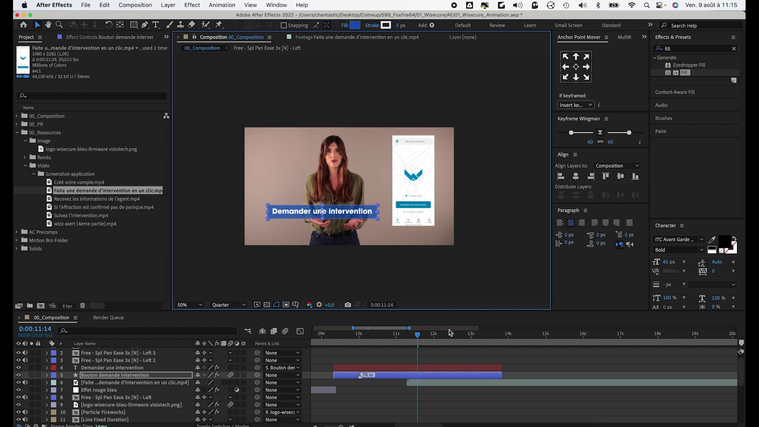Screen dimensions: 759x427
Task: Pick the Type tool in toolbar
Action: pyautogui.click(x=157, y=25)
